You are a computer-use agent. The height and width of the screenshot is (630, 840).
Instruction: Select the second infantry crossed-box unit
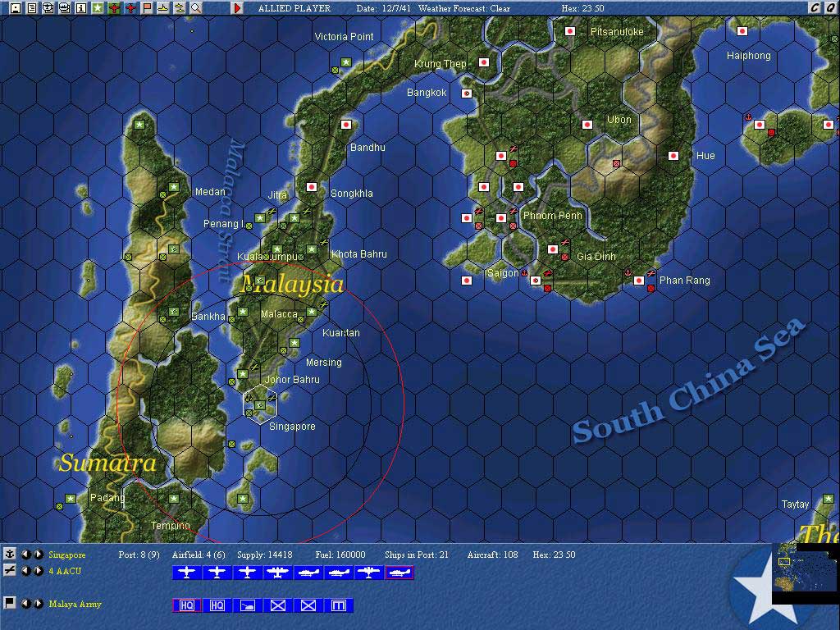point(308,605)
